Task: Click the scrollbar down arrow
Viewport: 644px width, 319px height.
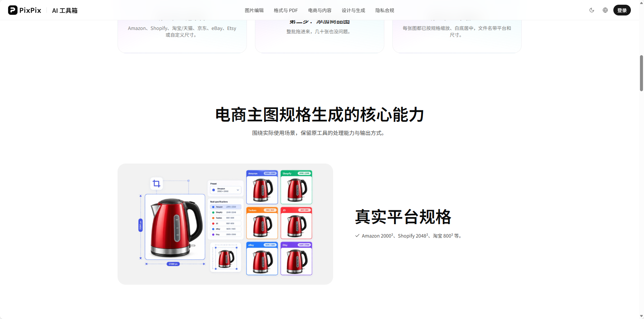Action: pos(641,316)
